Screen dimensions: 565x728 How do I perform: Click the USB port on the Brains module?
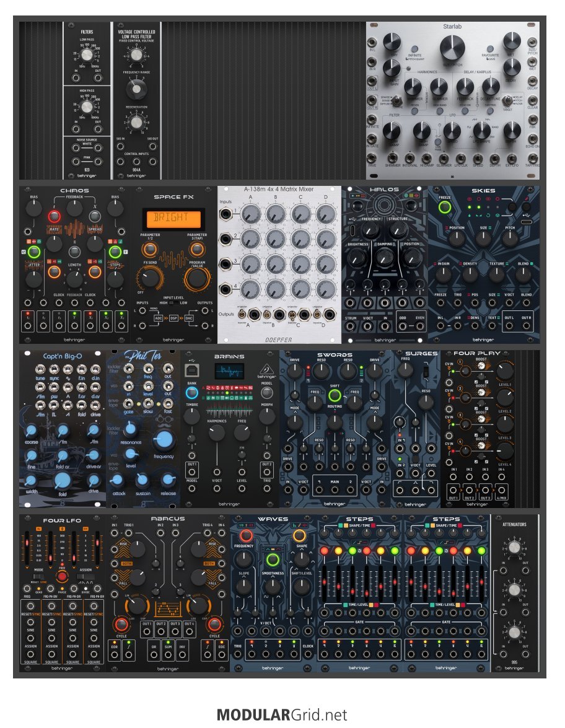[191, 371]
